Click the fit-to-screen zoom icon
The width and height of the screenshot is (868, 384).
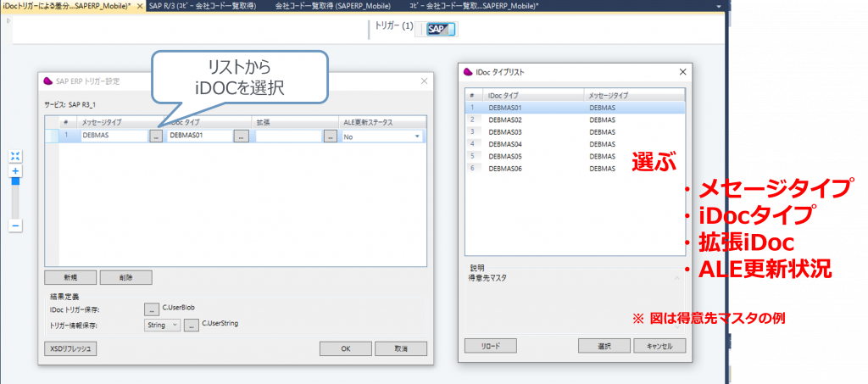tap(15, 156)
